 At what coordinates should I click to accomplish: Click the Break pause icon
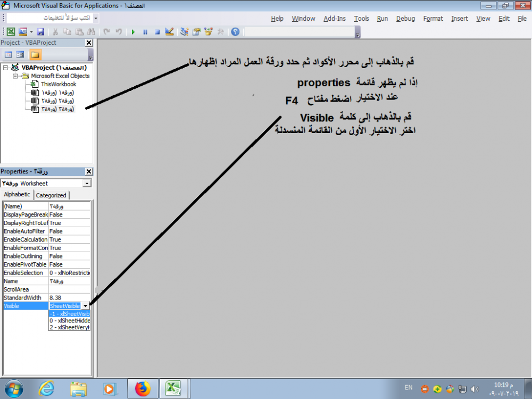point(145,32)
